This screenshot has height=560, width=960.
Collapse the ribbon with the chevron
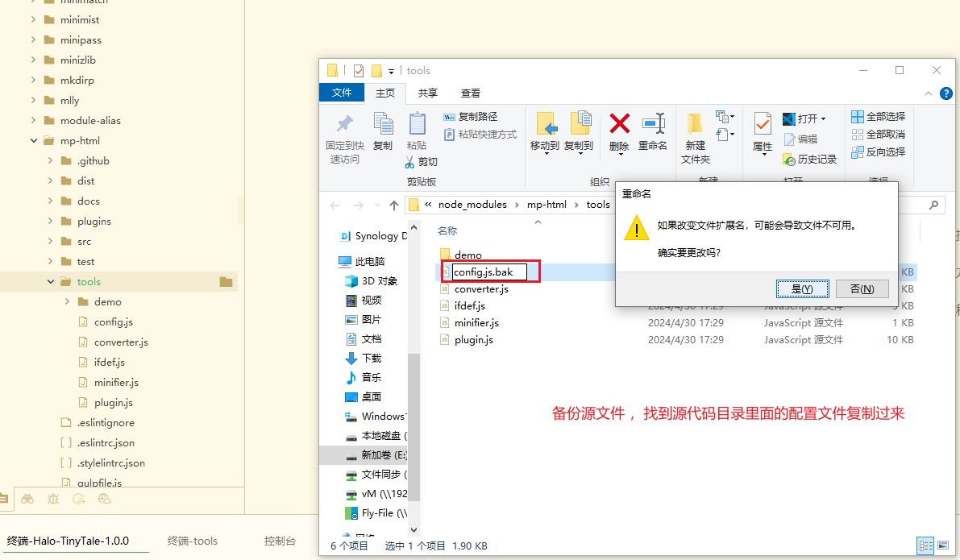point(929,93)
